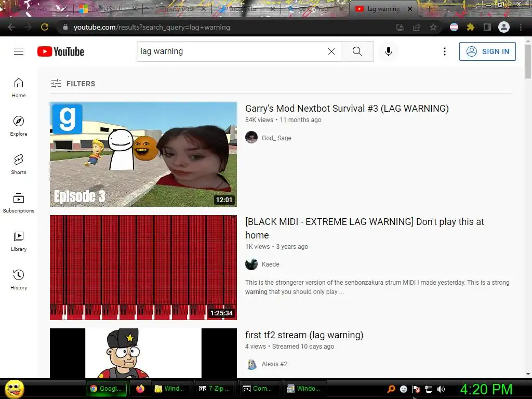The image size is (532, 399).
Task: Run the search with the magnifier button
Action: (357, 51)
